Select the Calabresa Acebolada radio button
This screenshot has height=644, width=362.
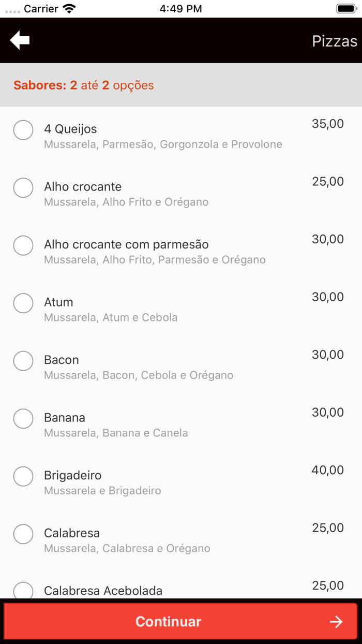pyautogui.click(x=23, y=591)
